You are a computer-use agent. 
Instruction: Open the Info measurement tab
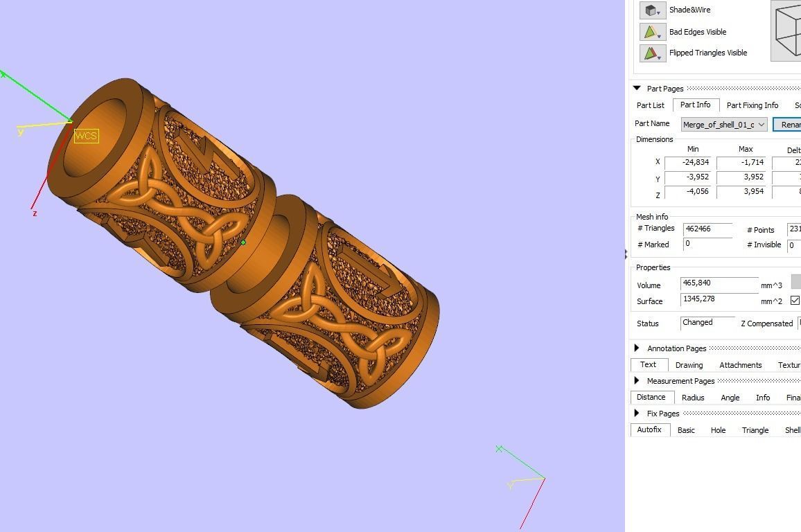[763, 398]
